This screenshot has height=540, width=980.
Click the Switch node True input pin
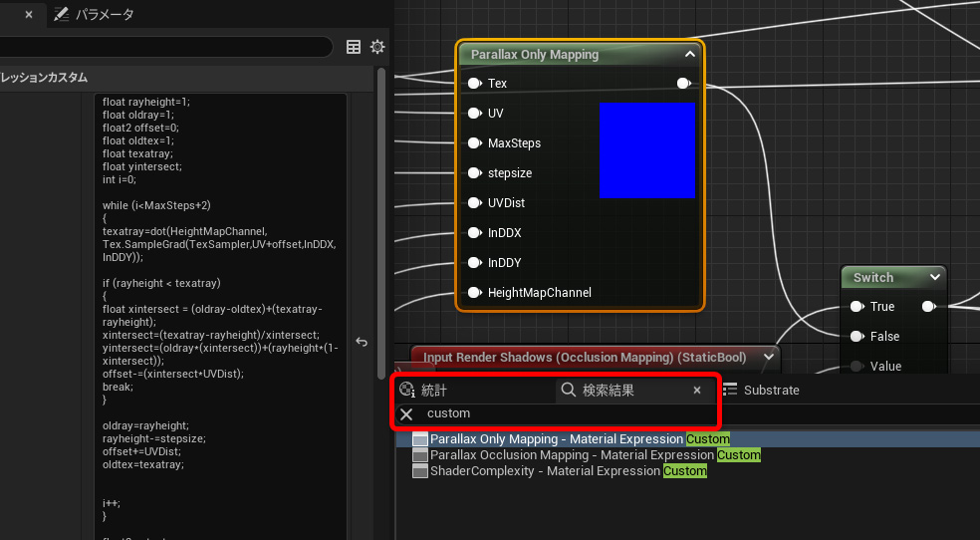coord(857,306)
